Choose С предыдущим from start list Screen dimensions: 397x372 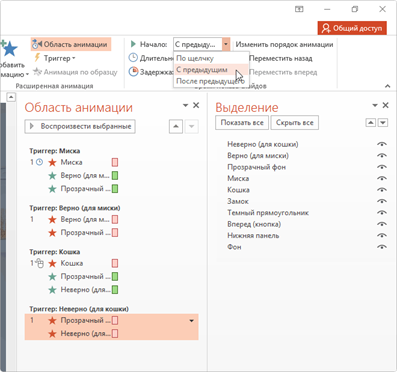click(211, 70)
